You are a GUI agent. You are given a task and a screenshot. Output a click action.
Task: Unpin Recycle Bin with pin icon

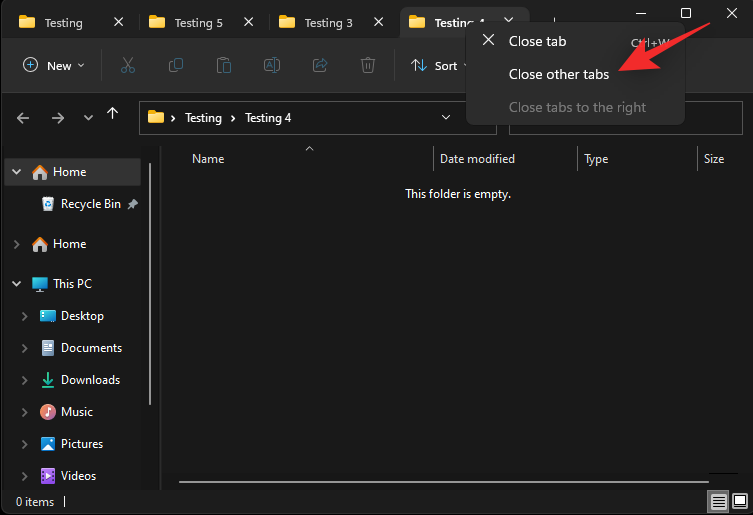click(133, 204)
